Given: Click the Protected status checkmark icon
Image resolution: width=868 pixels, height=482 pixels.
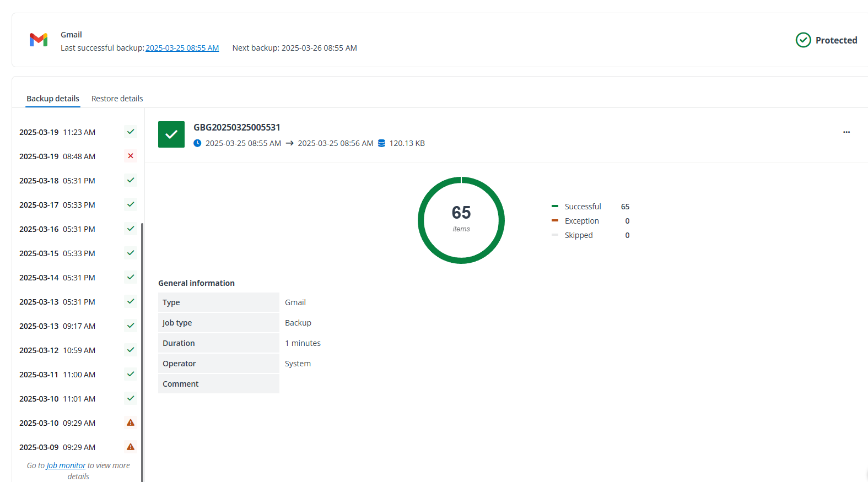Looking at the screenshot, I should [x=803, y=40].
